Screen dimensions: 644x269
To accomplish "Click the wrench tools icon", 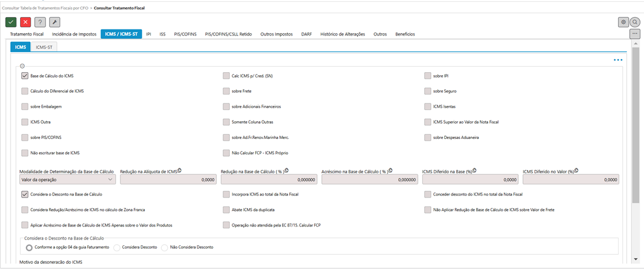I will [54, 22].
